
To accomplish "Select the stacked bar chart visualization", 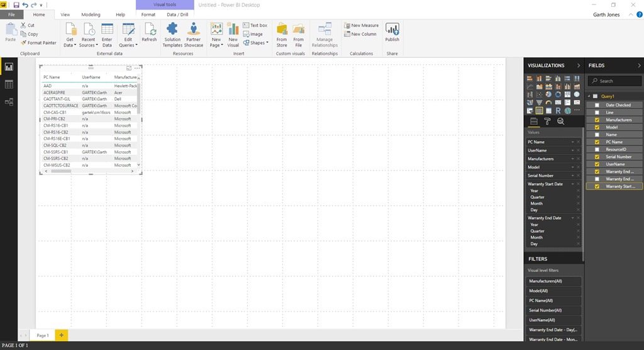I will [530, 78].
